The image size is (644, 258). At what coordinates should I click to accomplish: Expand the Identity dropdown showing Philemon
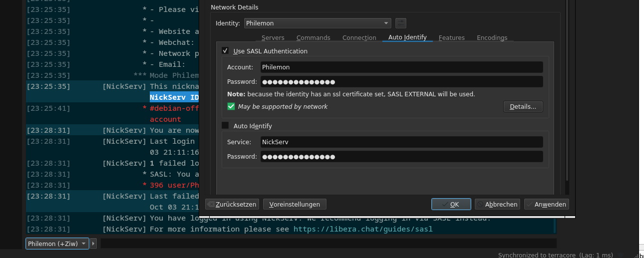click(318, 23)
